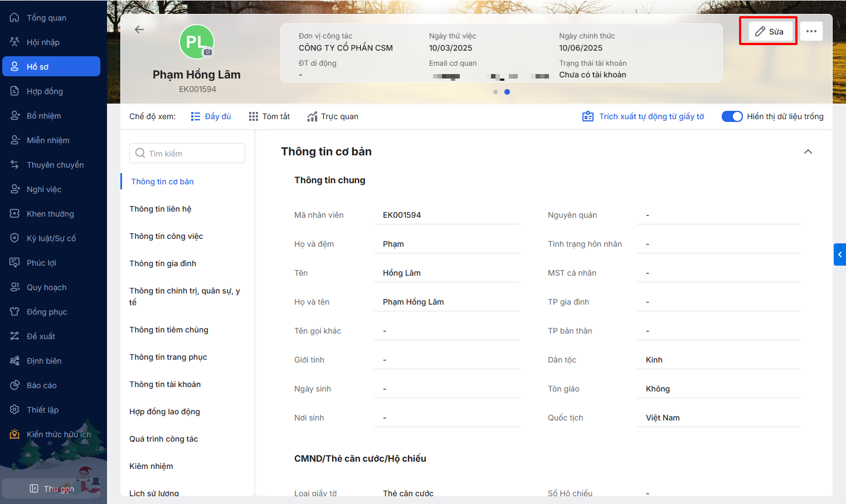This screenshot has height=504, width=846.
Task: Click the Hội nhập sidebar icon
Action: point(14,42)
